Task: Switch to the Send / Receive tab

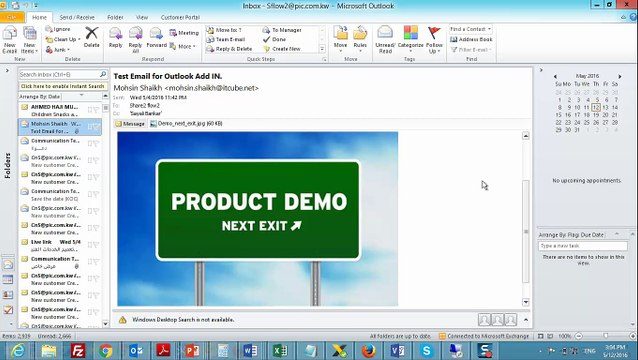Action: click(x=76, y=17)
